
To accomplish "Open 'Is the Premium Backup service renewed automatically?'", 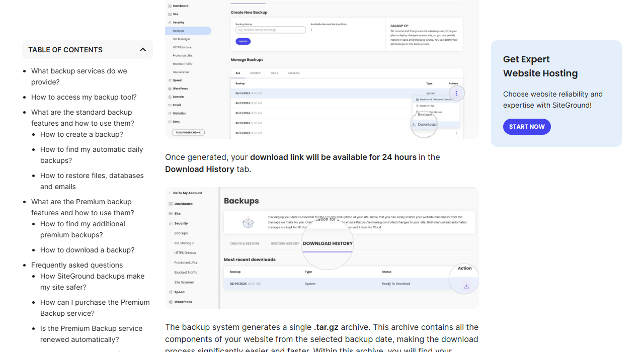I will pyautogui.click(x=92, y=334).
